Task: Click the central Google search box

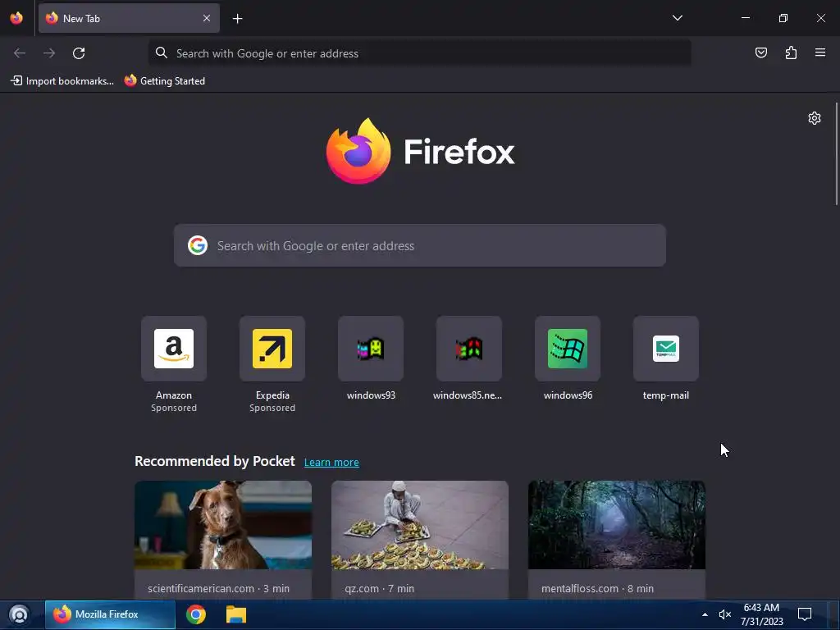Action: point(419,245)
